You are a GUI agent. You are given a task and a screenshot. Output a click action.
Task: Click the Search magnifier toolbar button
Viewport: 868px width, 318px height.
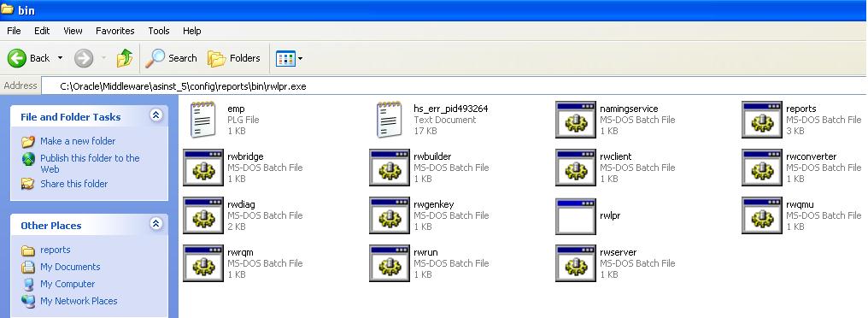(171, 58)
